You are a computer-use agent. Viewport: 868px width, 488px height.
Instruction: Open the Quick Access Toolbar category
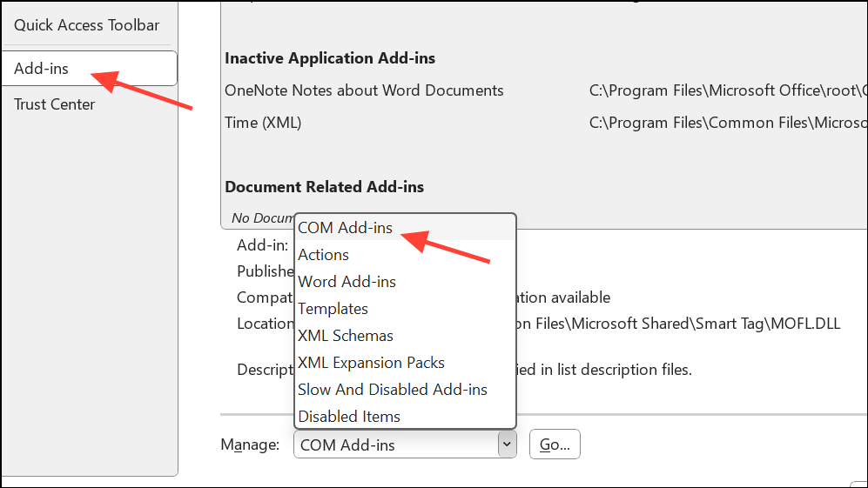[86, 24]
